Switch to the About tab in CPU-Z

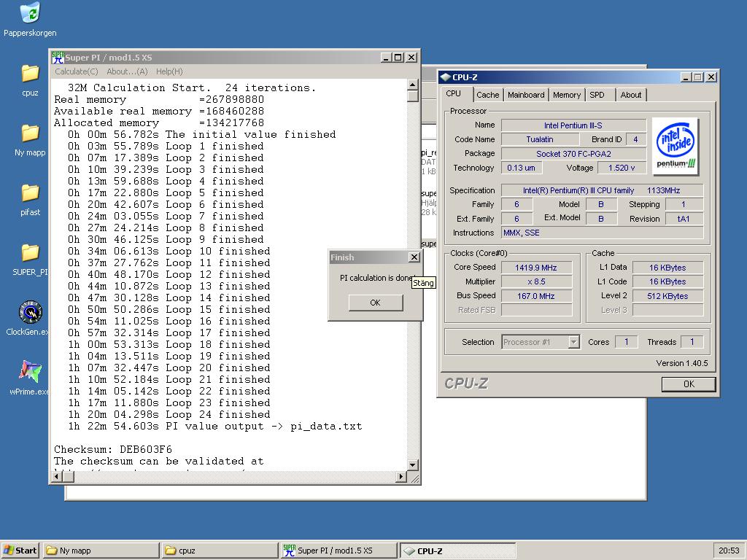coord(631,95)
